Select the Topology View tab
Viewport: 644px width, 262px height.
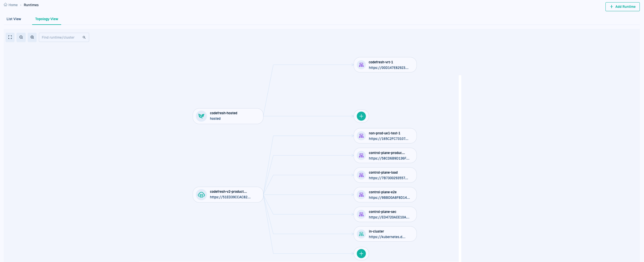point(47,19)
